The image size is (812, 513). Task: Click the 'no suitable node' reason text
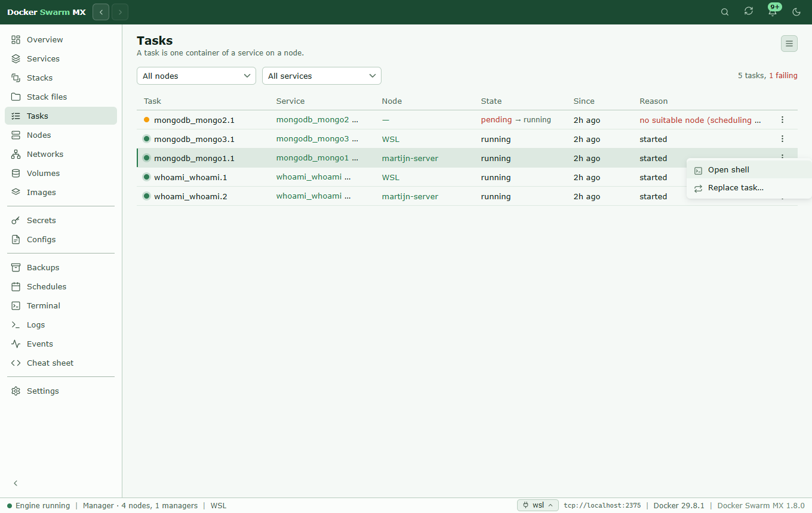(x=700, y=120)
